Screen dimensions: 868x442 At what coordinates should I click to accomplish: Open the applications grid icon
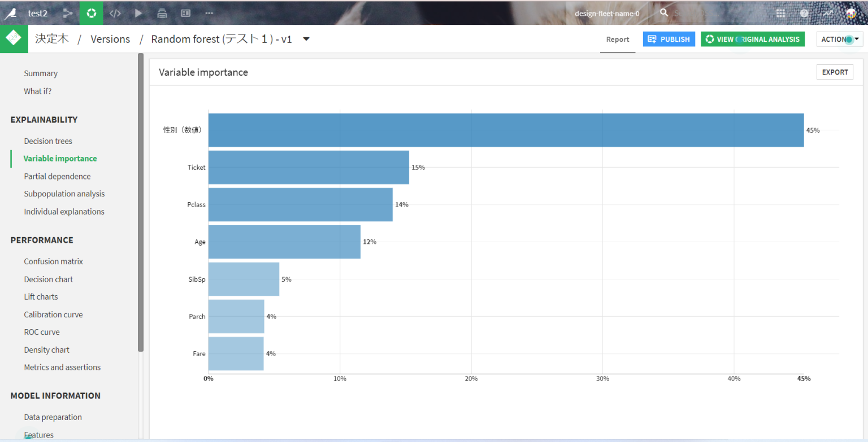(780, 13)
